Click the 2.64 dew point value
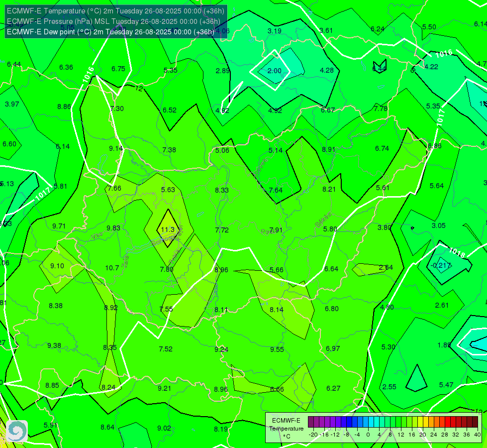The image size is (487, 448). pyautogui.click(x=386, y=267)
